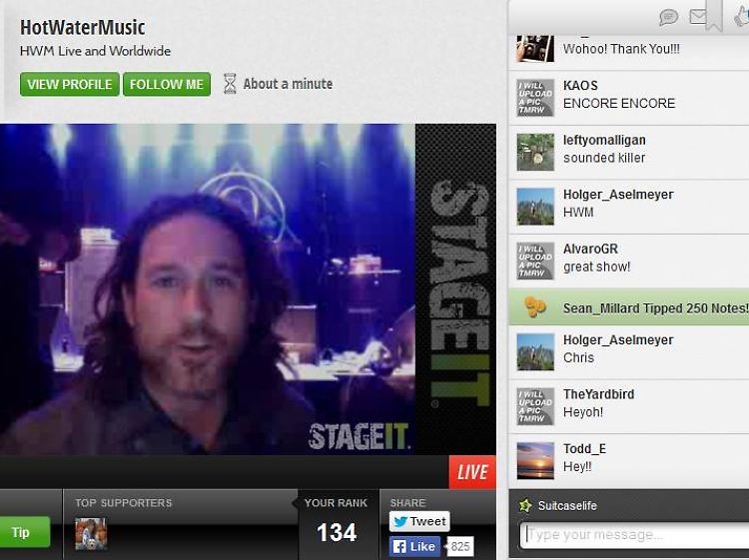Open Holger_Aselmeyer avatar beside Chris message

[x=535, y=351]
